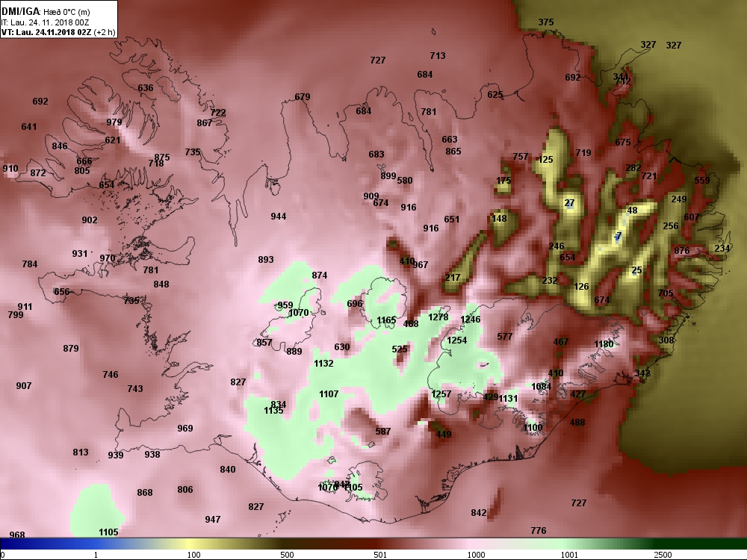Click the 308 value on the southeast coast

point(666,340)
